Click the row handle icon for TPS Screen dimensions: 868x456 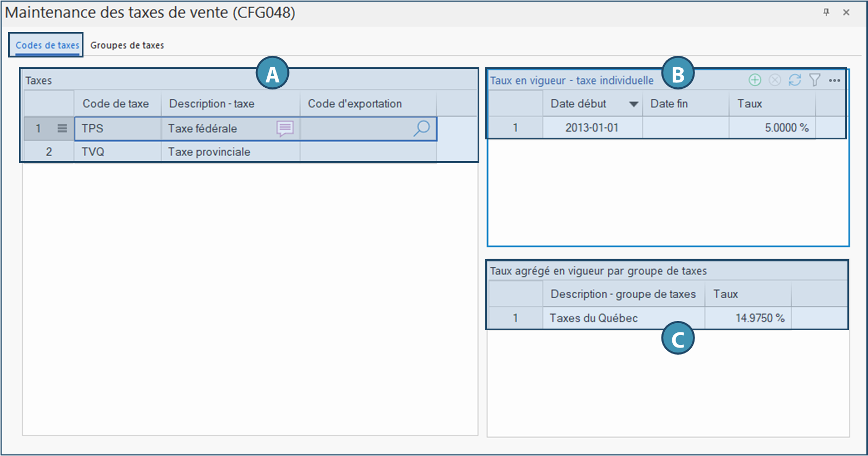click(62, 129)
